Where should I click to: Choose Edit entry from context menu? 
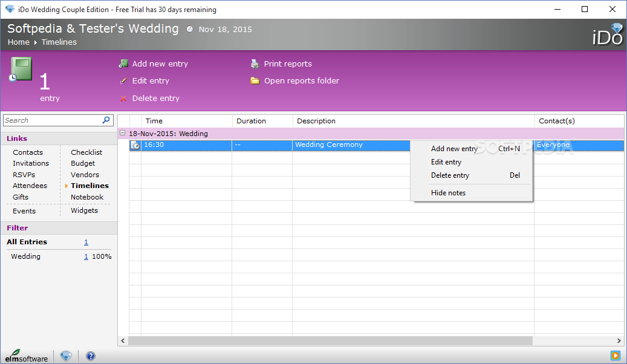click(472, 162)
